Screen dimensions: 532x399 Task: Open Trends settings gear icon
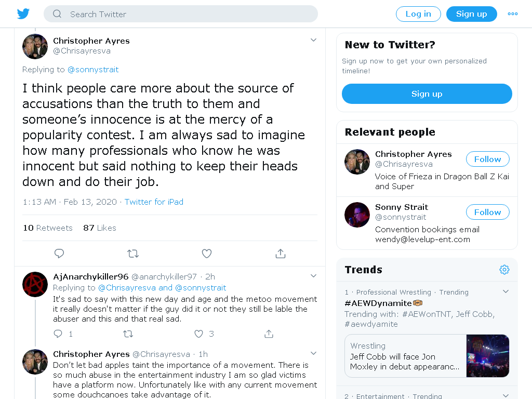tap(504, 270)
